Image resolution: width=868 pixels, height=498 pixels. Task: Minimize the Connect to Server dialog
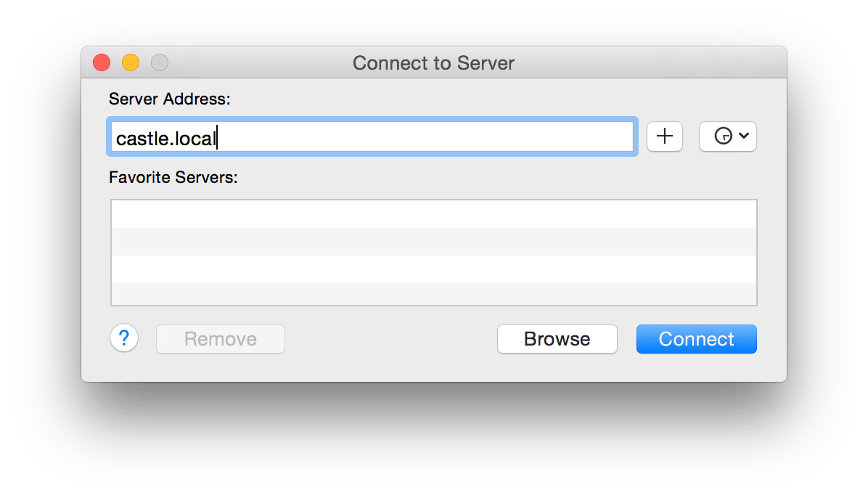(x=131, y=63)
